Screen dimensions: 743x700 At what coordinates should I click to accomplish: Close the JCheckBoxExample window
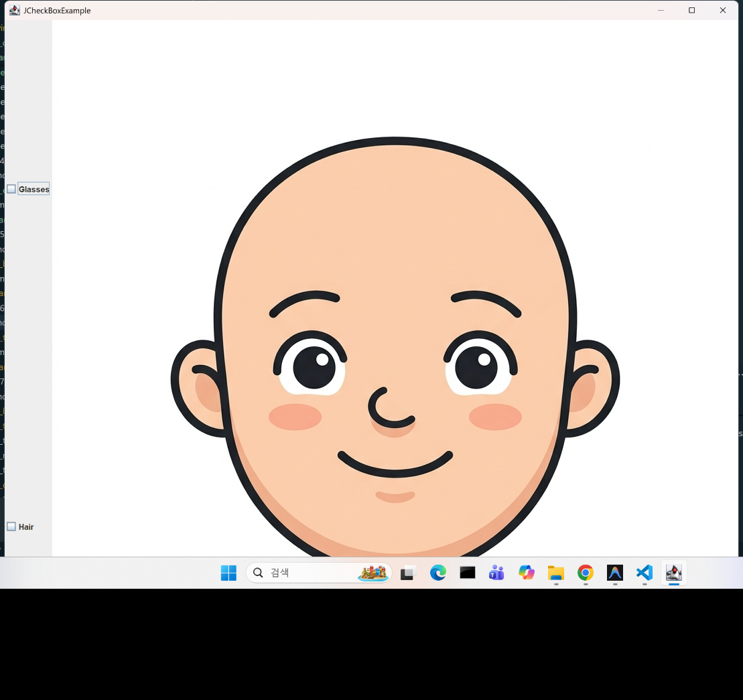click(x=723, y=11)
